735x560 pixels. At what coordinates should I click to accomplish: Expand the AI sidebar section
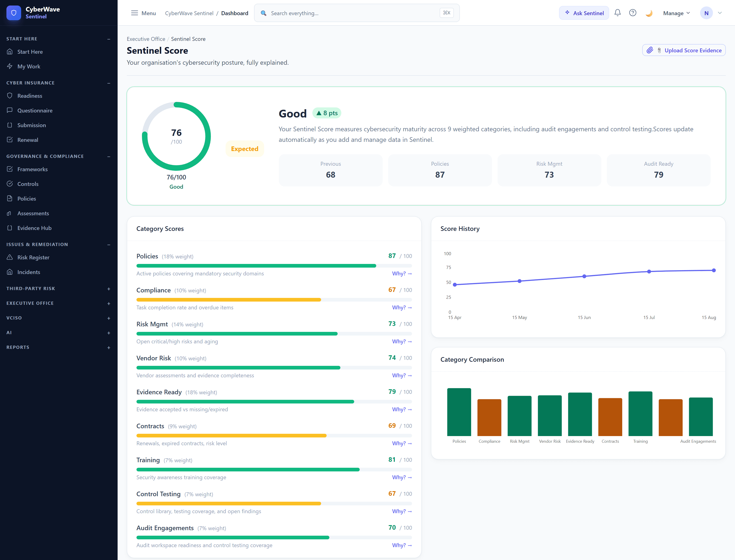point(109,333)
